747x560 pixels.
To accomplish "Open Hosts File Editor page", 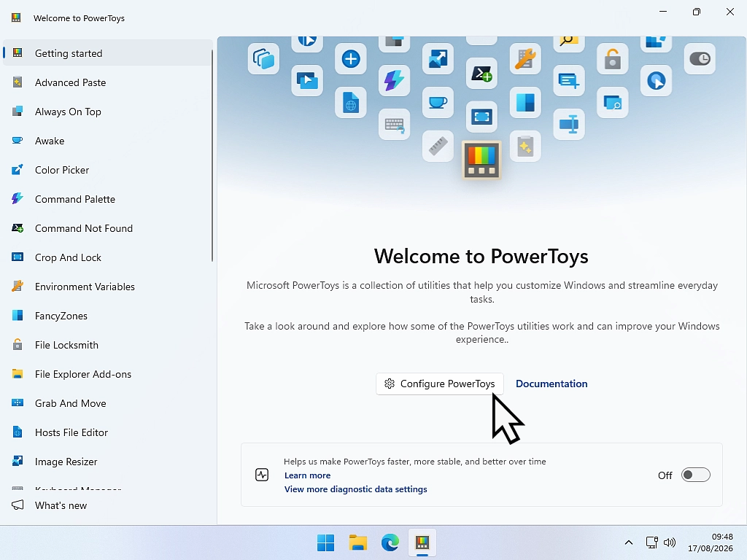I will pos(108,432).
